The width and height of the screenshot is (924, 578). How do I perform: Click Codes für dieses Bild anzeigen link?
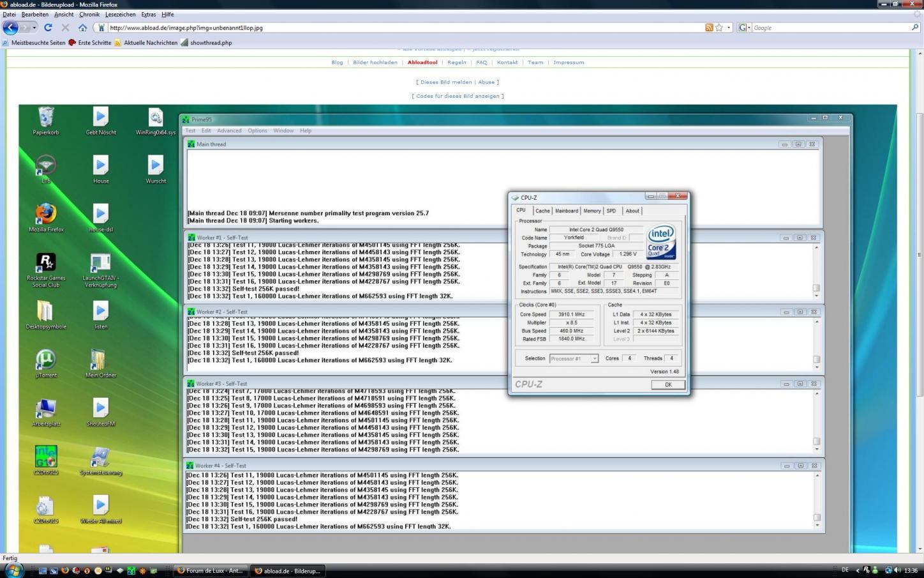click(x=458, y=96)
